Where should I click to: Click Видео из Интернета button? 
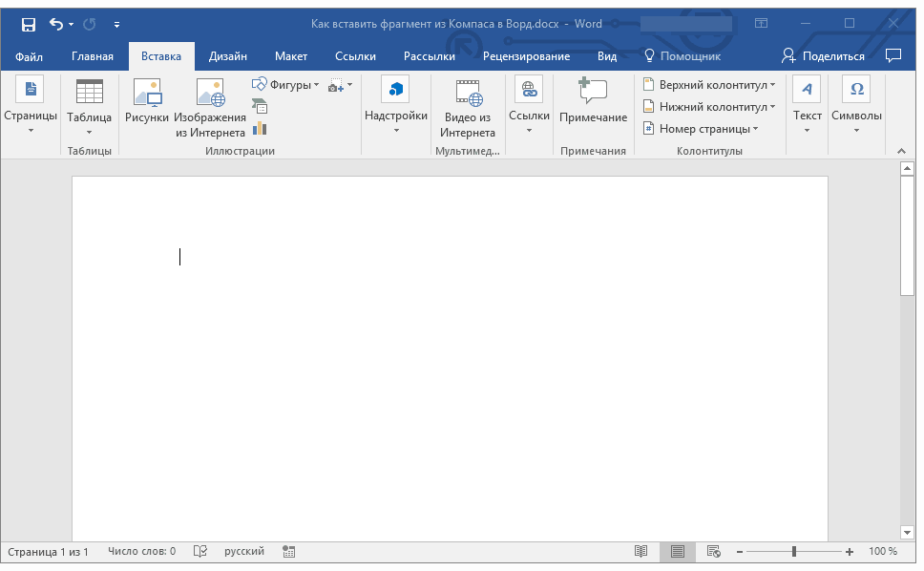pos(468,107)
